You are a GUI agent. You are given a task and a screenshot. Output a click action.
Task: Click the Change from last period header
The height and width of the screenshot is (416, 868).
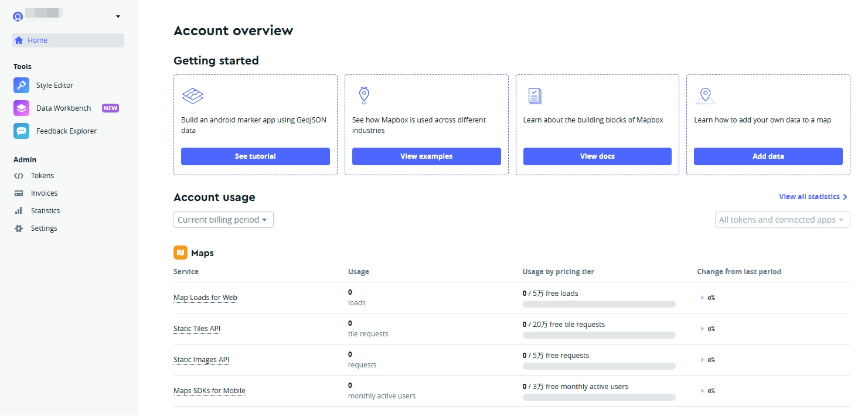739,272
